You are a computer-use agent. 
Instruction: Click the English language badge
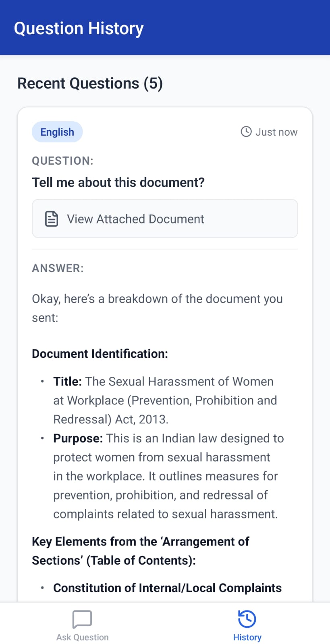(57, 132)
